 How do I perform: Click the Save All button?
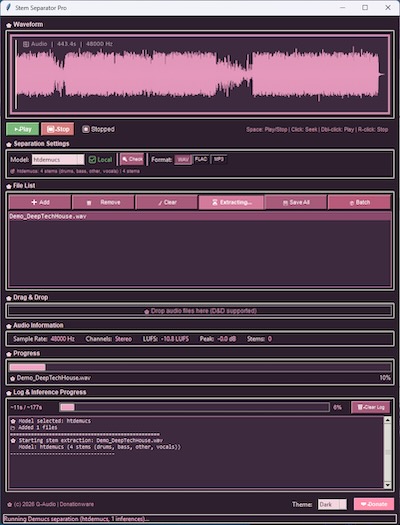296,202
